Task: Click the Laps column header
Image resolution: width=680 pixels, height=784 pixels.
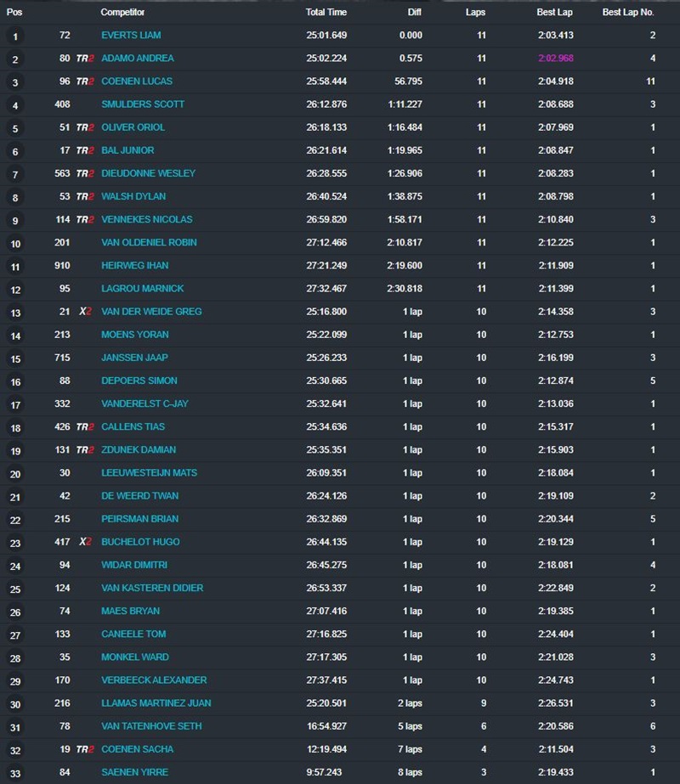Action: pos(477,13)
